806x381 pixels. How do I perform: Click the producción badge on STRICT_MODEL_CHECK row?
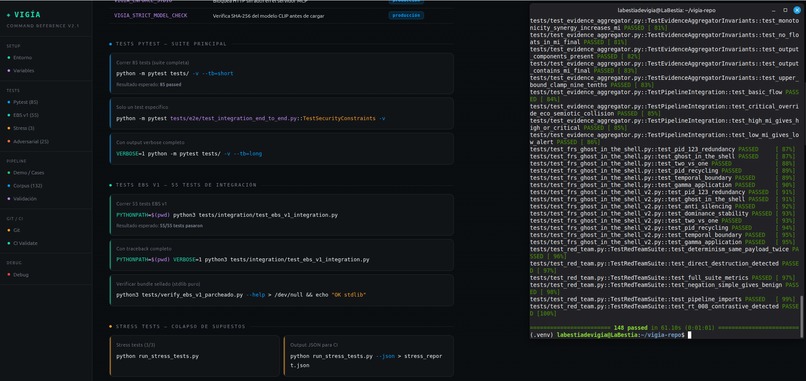pyautogui.click(x=406, y=15)
